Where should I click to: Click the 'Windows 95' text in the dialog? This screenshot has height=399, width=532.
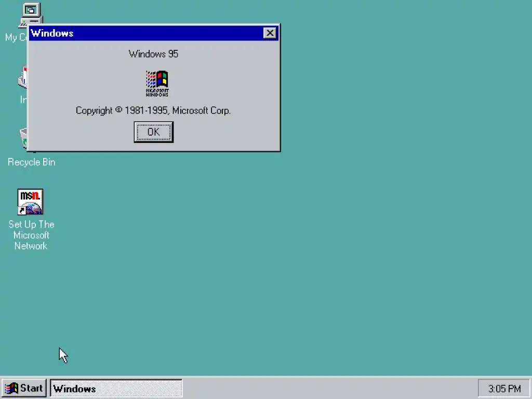tap(153, 54)
